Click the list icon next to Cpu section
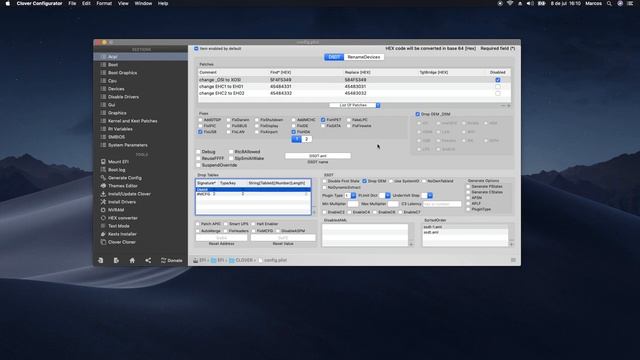 point(103,81)
